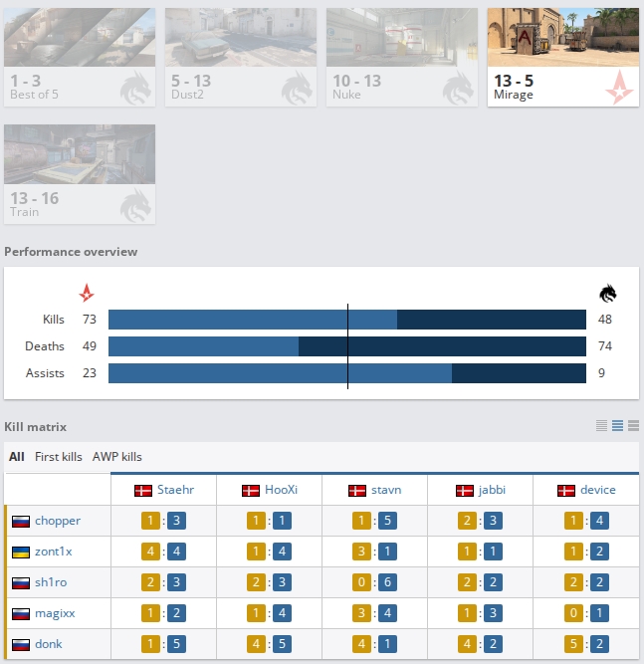Select the All kill matrix tab
Image resolution: width=644 pixels, height=664 pixels.
(17, 457)
